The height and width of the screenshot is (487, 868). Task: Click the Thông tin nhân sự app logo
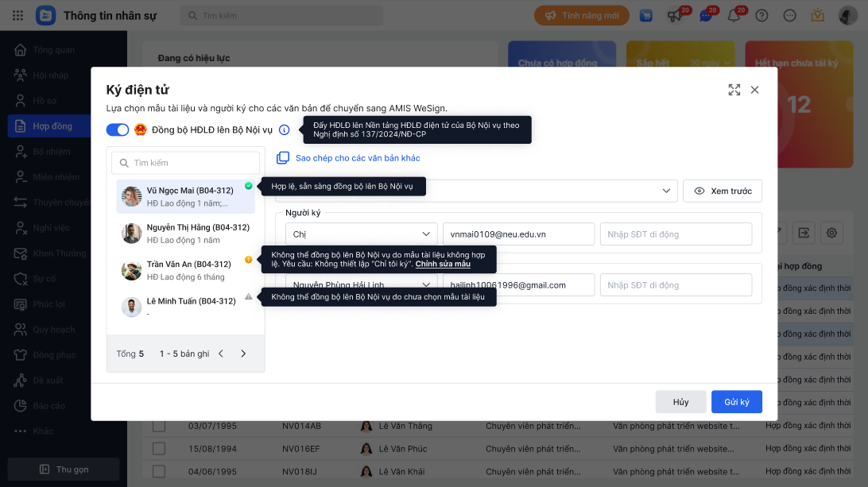coord(45,16)
